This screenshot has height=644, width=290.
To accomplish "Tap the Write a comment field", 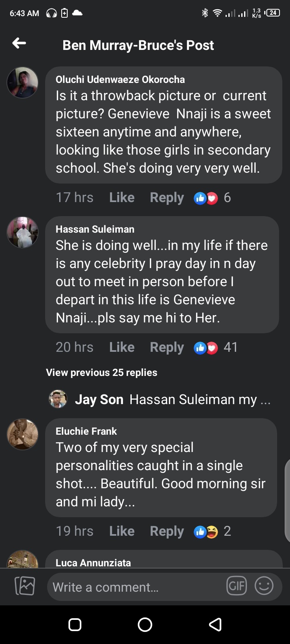I will point(137,587).
